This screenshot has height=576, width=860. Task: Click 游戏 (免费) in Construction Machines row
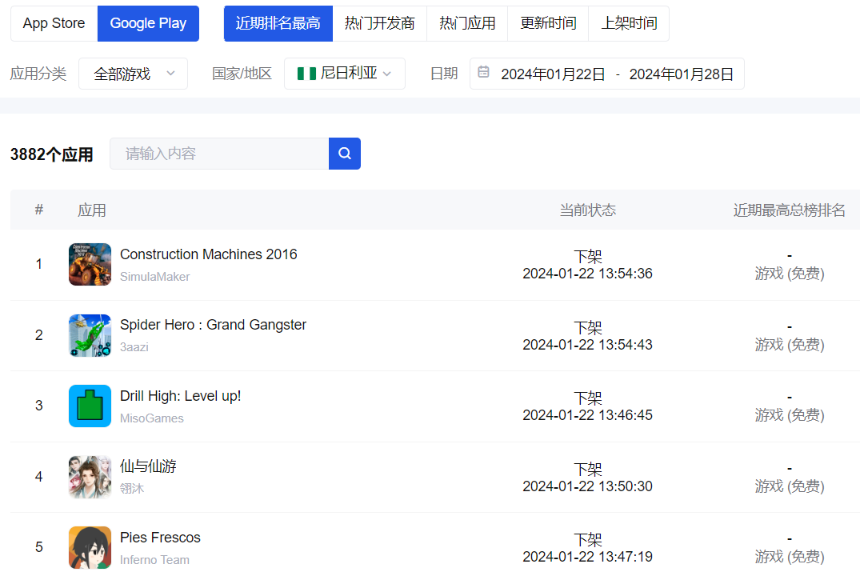pyautogui.click(x=789, y=273)
